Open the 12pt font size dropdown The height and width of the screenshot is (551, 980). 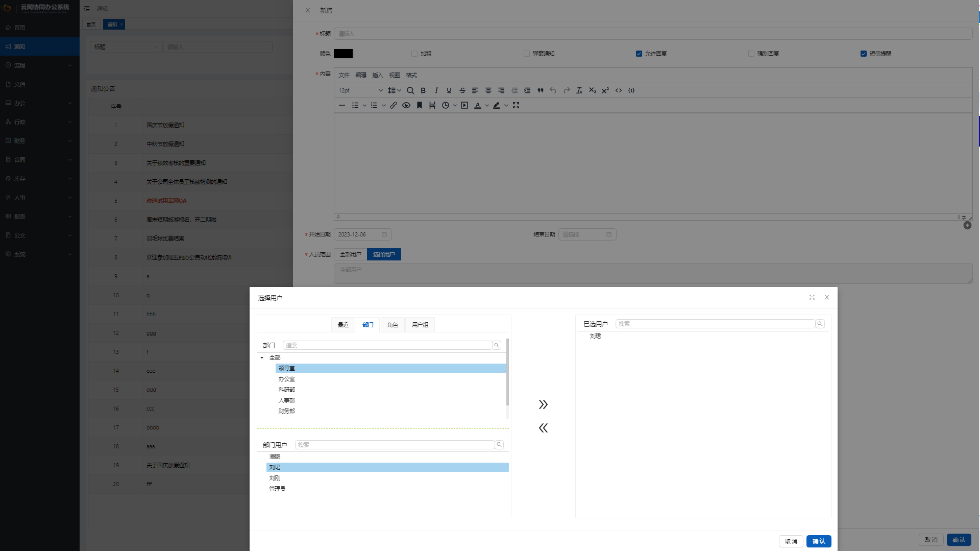[360, 90]
